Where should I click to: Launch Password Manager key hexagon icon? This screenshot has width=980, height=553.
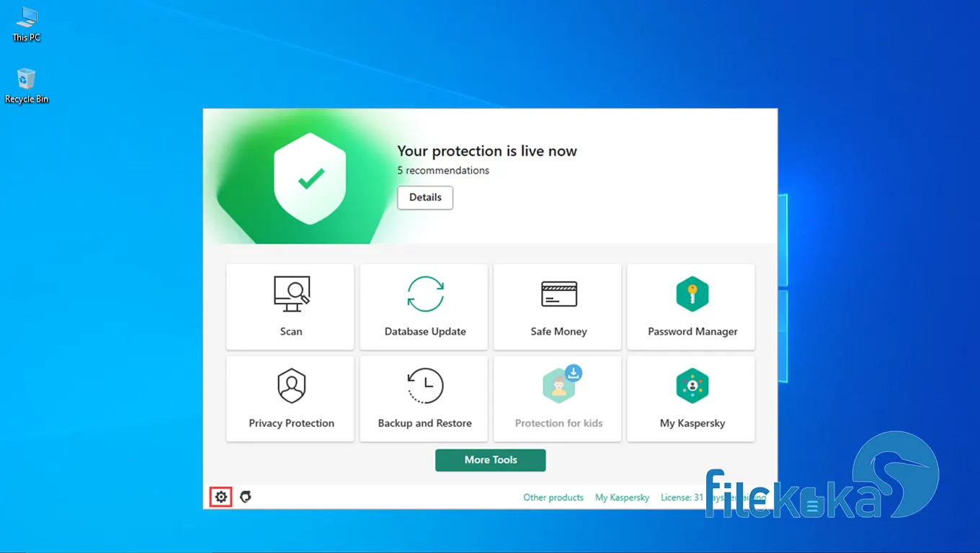tap(692, 294)
